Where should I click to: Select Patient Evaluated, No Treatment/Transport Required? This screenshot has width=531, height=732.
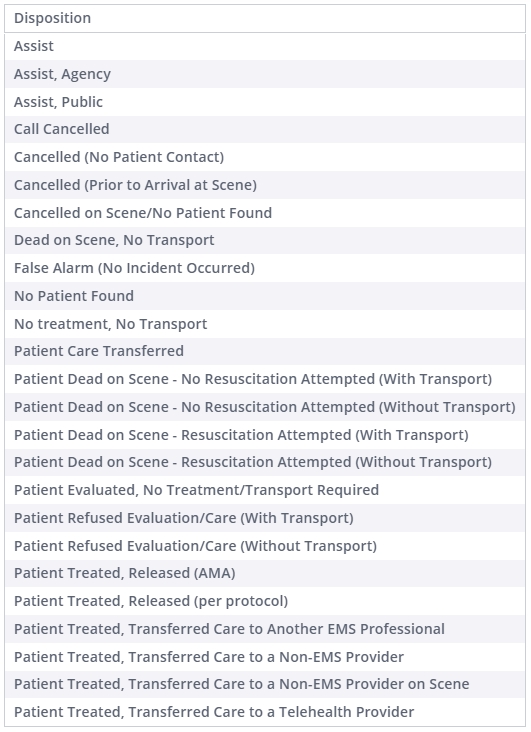coord(265,490)
